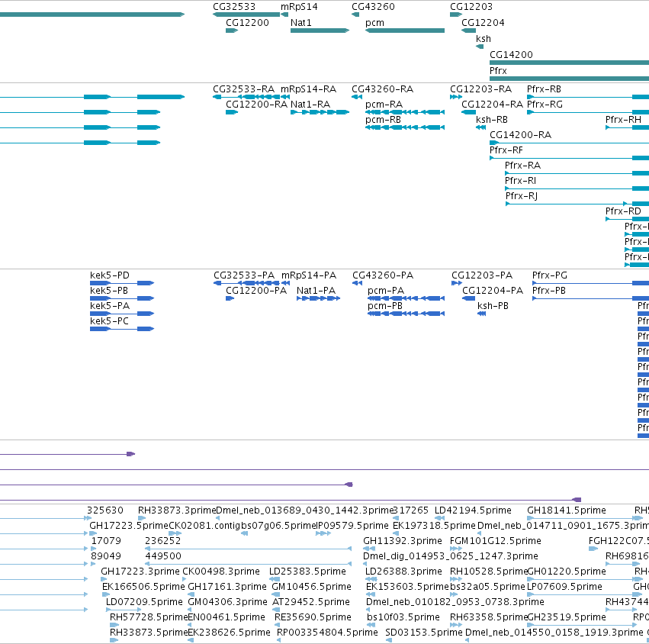The image size is (649, 644).
Task: Open the Pfrx-PB protein label
Action: (x=549, y=291)
